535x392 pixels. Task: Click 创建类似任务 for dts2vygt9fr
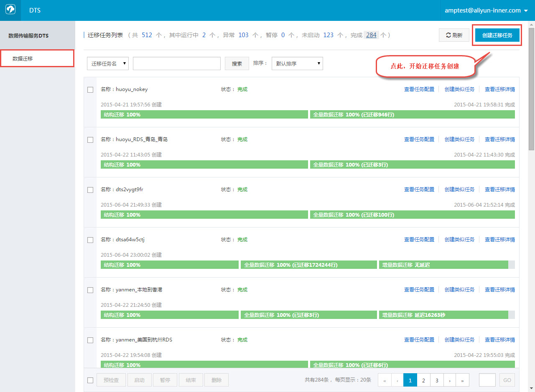(459, 190)
